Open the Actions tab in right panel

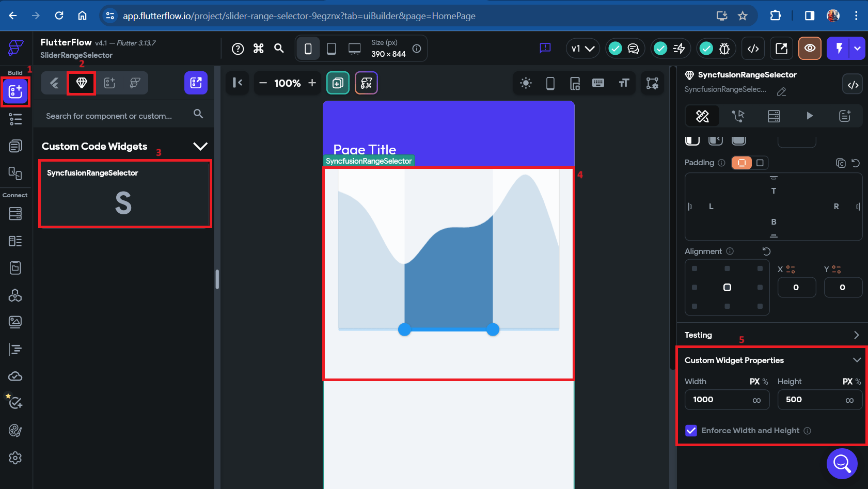[738, 116]
